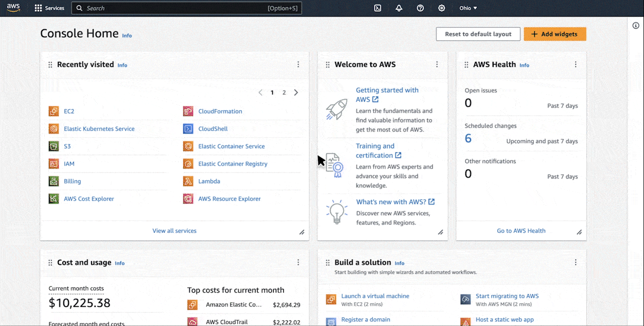Screen dimensions: 644x326
Task: Click the Recently visited widget resize handle
Action: tap(302, 232)
